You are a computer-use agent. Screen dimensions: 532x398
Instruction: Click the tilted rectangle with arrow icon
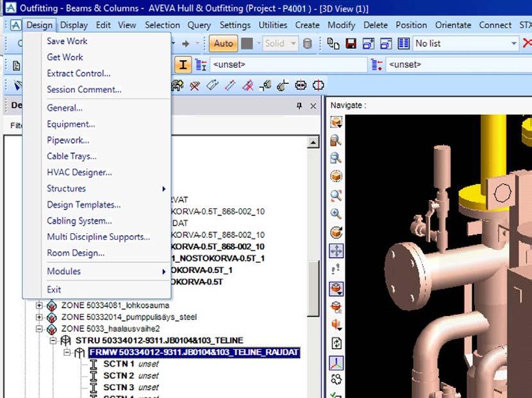point(212,85)
